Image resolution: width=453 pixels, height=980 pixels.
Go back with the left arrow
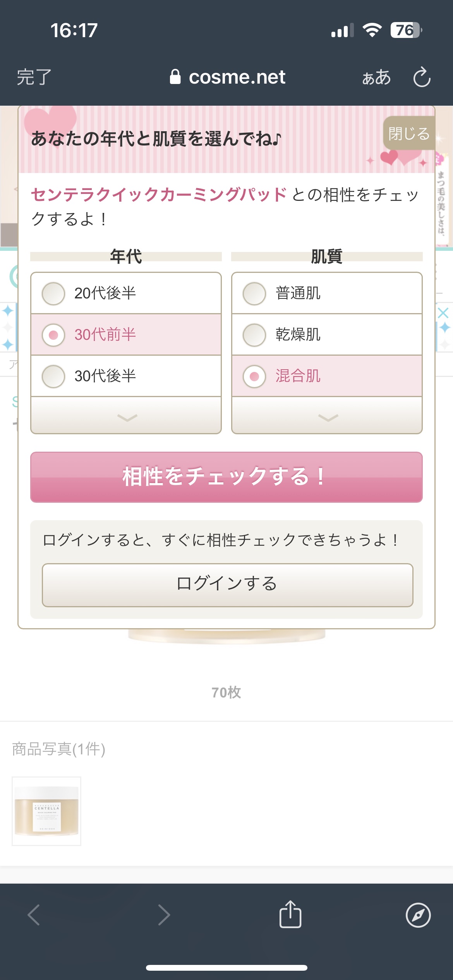pos(34,915)
